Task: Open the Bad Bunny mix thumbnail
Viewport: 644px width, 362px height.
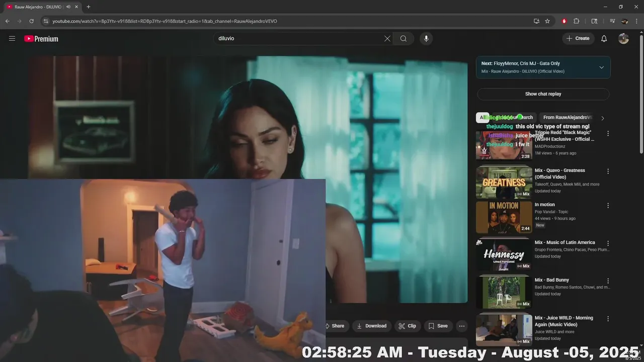Action: click(504, 293)
